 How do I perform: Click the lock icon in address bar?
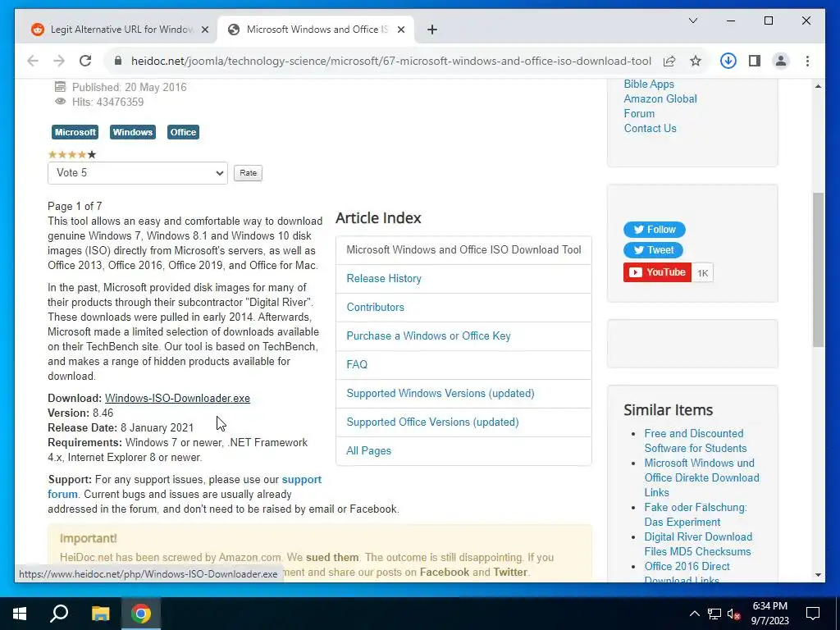point(118,61)
